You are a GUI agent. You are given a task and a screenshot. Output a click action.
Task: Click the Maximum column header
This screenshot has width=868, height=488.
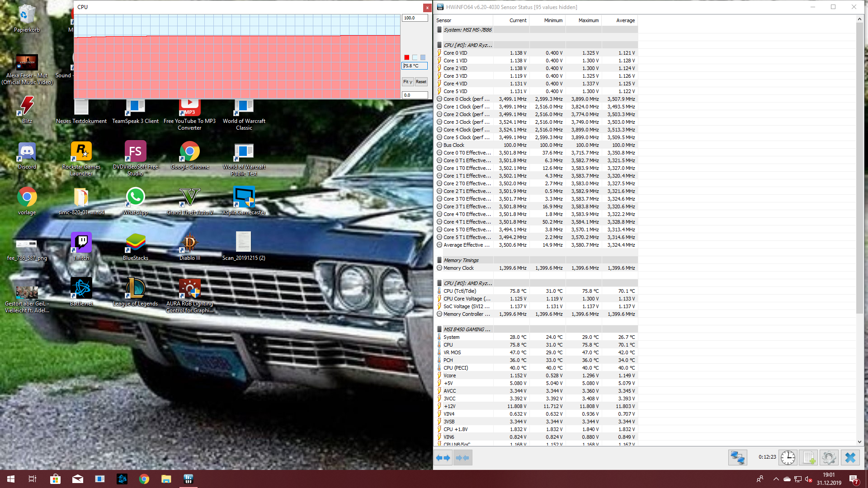[x=588, y=20]
